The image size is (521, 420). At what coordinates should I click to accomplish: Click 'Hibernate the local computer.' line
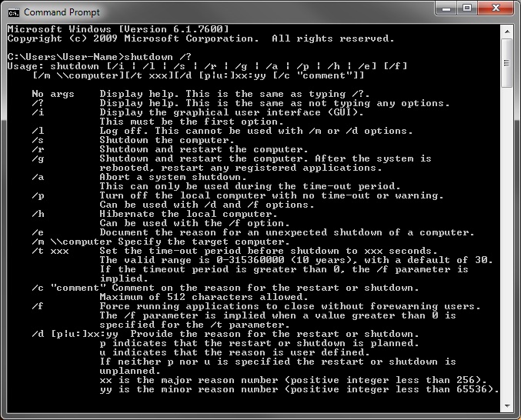pyautogui.click(x=188, y=214)
